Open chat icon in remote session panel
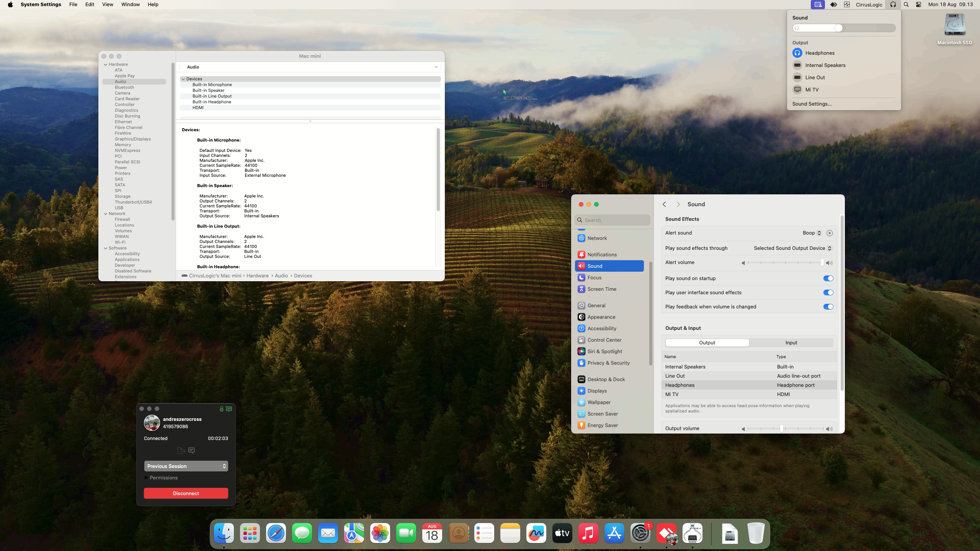The width and height of the screenshot is (980, 551). [x=191, y=450]
